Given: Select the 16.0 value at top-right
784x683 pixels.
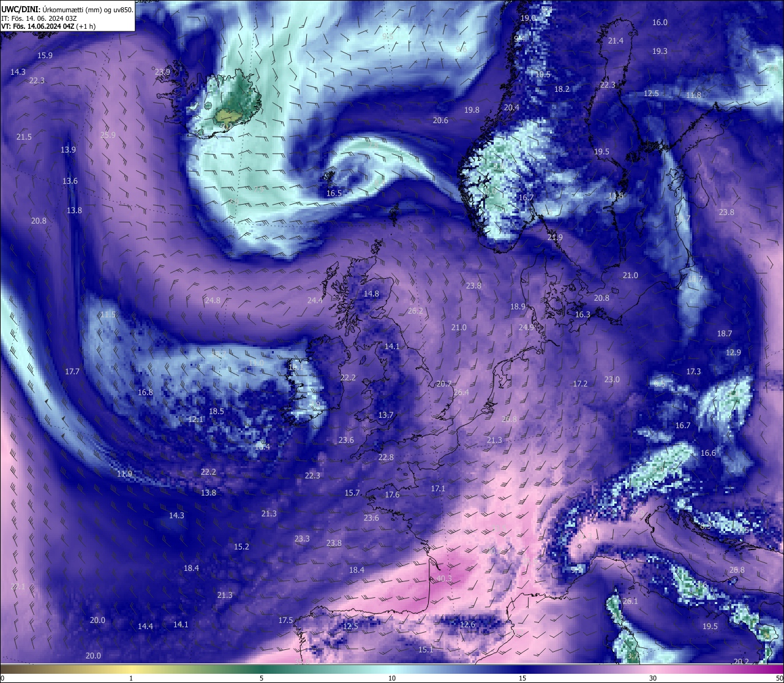Looking at the screenshot, I should pos(660,22).
